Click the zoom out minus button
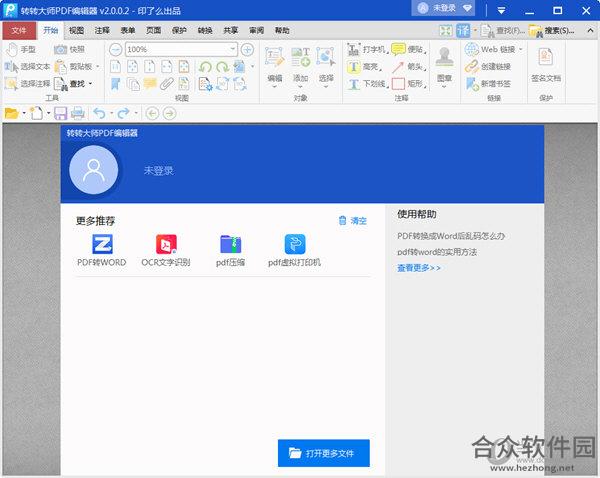This screenshot has width=600, height=478. tap(116, 49)
